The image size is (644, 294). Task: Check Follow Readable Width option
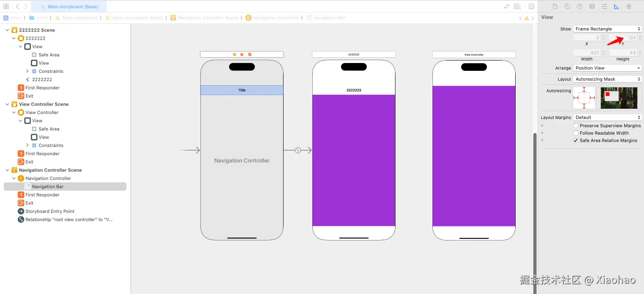[x=576, y=133]
